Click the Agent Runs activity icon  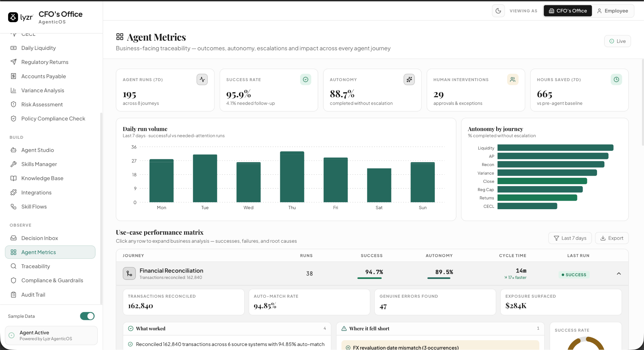(x=202, y=79)
